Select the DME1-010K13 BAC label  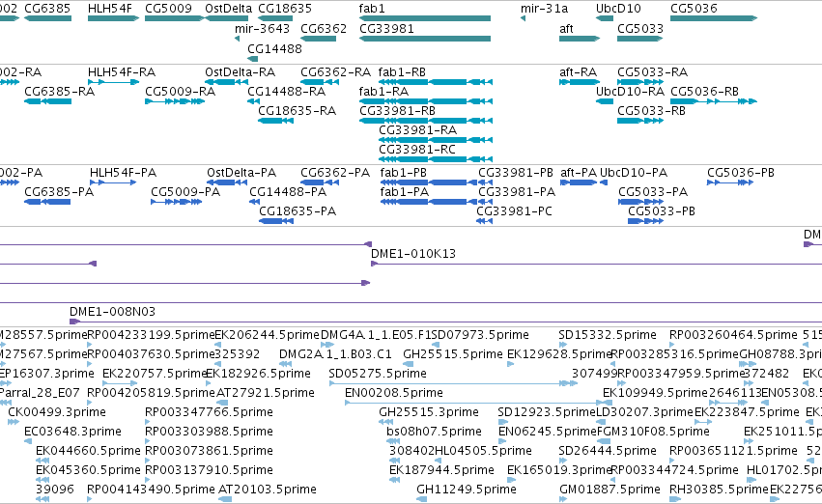click(413, 254)
